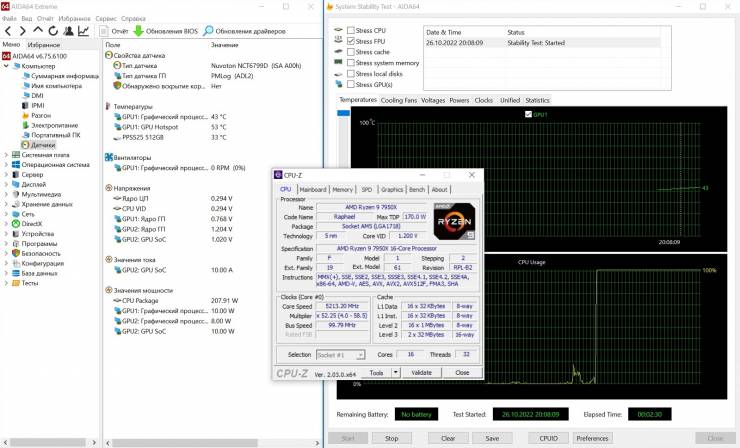Enable Stress GPU(s) checkbox
The image size is (740, 448).
351,85
